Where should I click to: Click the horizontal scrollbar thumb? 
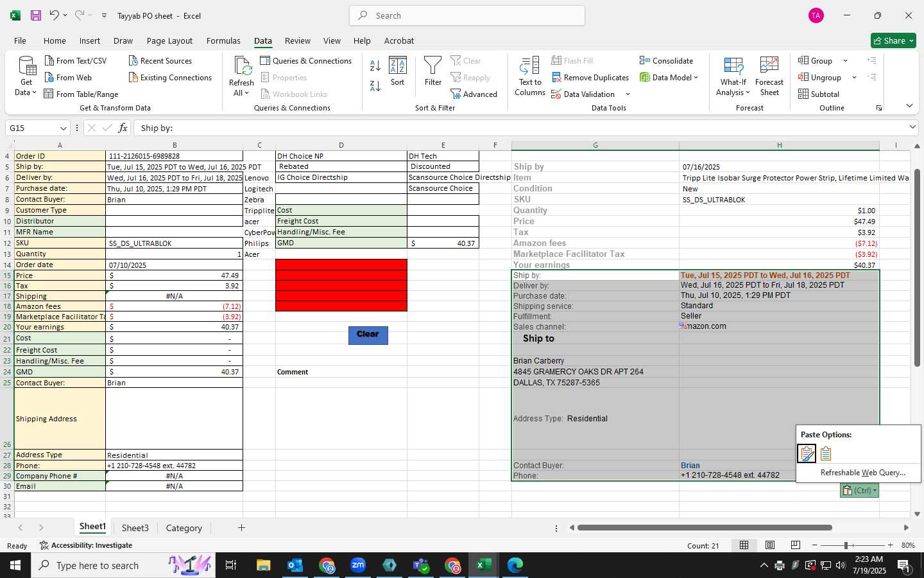click(x=704, y=528)
